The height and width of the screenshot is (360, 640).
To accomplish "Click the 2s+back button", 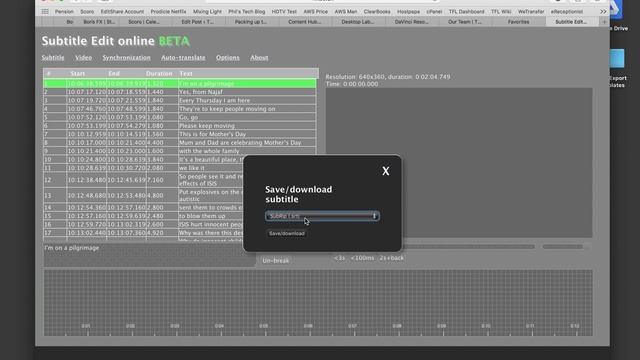I will 391,258.
